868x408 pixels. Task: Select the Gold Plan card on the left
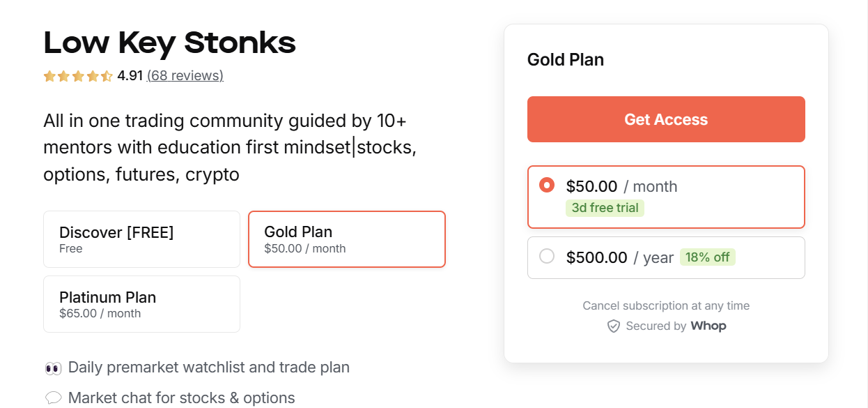click(346, 239)
